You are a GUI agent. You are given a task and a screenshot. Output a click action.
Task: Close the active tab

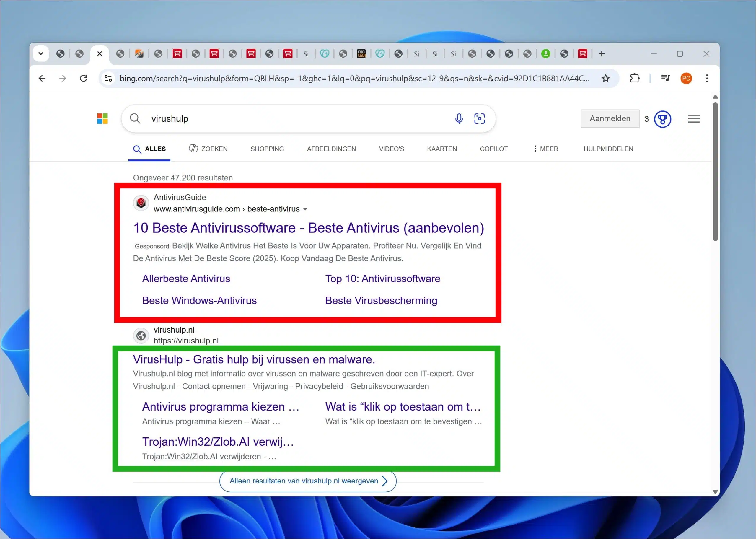pos(100,54)
